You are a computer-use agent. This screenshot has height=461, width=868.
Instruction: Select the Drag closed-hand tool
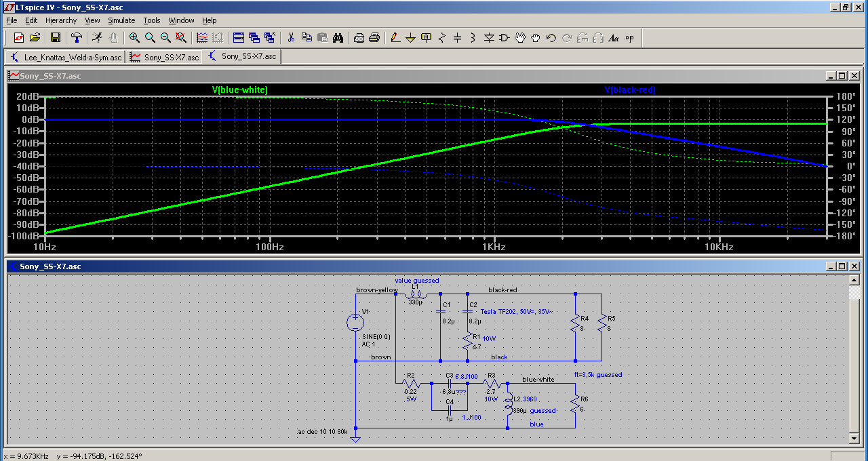pos(536,37)
